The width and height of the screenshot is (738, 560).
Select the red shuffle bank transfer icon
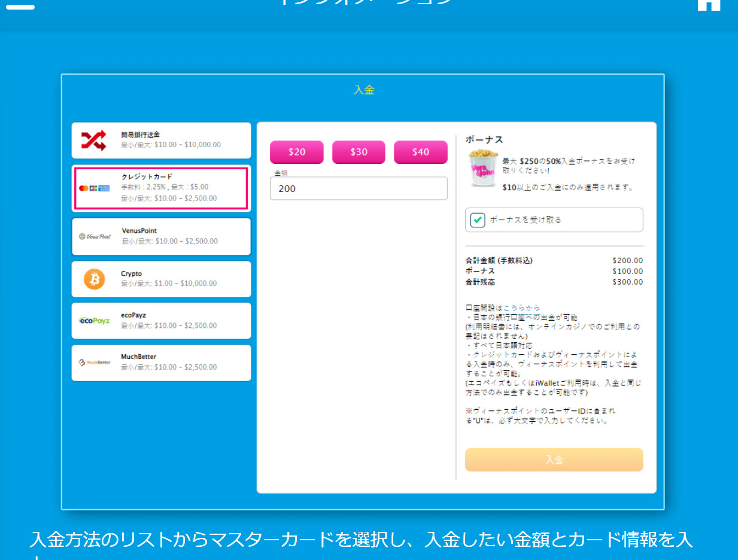click(93, 140)
